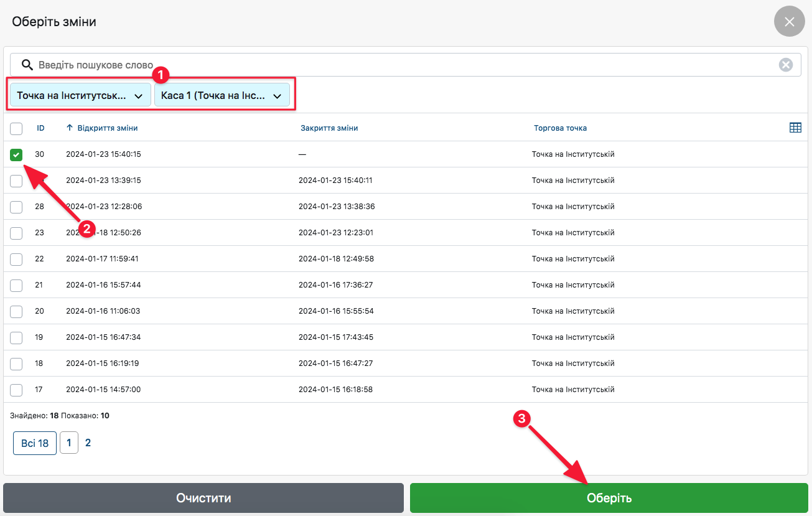Screen dimensions: 812x516
Task: Click the Очистити button
Action: [x=203, y=498]
